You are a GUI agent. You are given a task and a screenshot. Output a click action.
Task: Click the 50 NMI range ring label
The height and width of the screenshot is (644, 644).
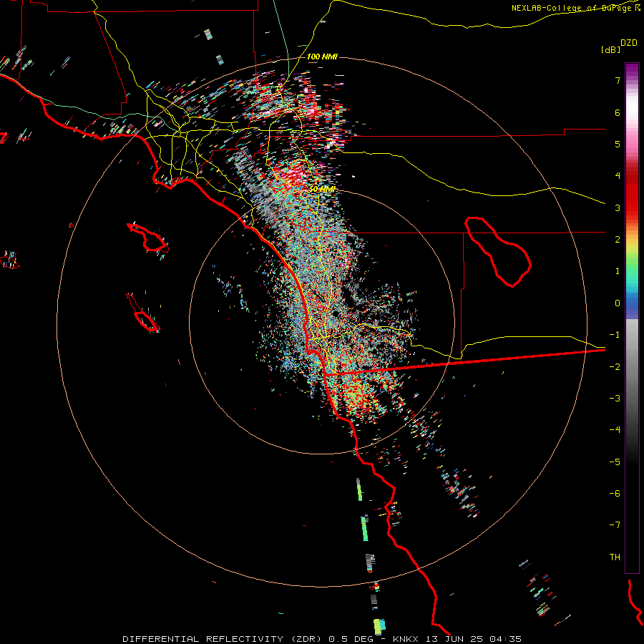click(322, 189)
